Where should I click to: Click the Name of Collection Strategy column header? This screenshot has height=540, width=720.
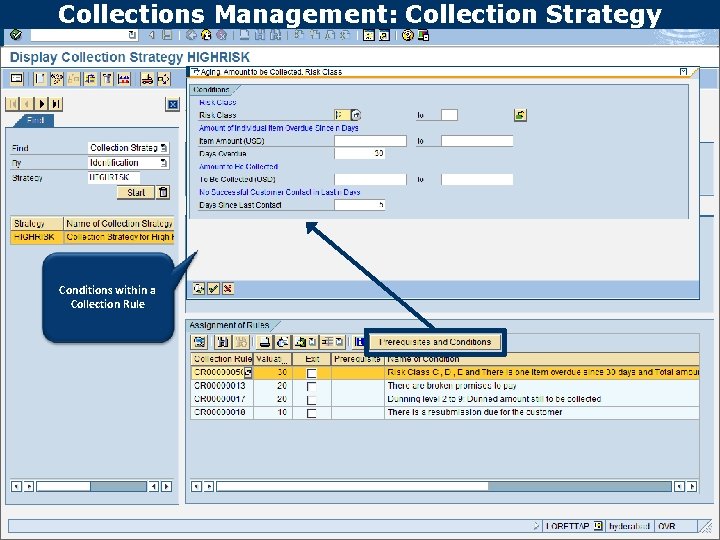pyautogui.click(x=119, y=223)
